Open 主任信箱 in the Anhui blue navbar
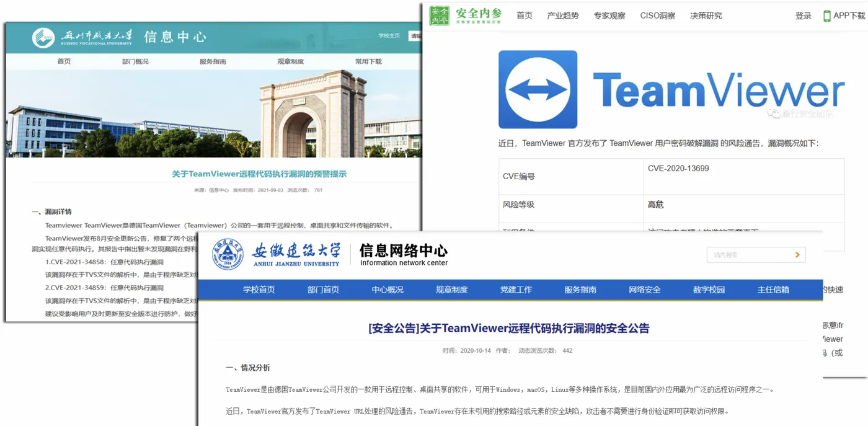Screen dimensions: 868x426 [x=773, y=290]
